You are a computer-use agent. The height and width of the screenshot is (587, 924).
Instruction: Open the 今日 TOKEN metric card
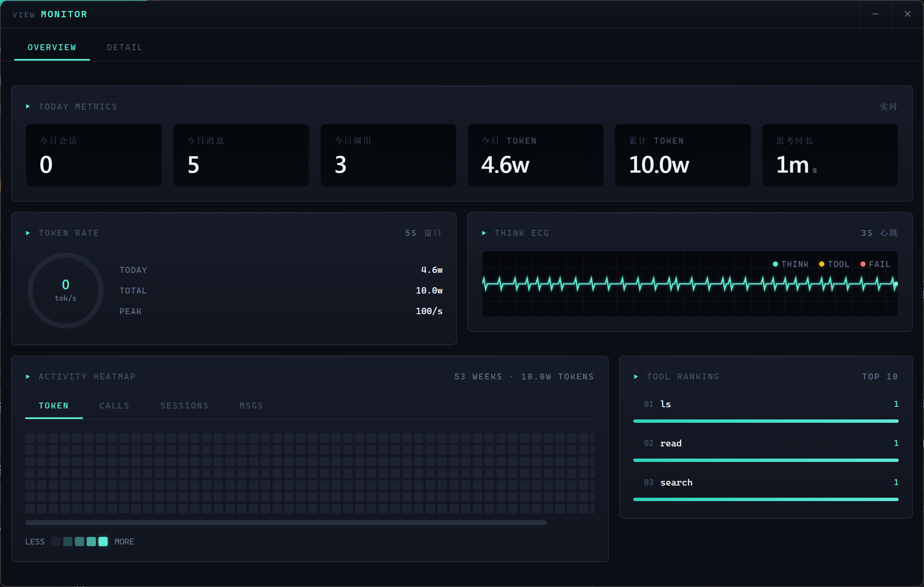[x=536, y=155]
